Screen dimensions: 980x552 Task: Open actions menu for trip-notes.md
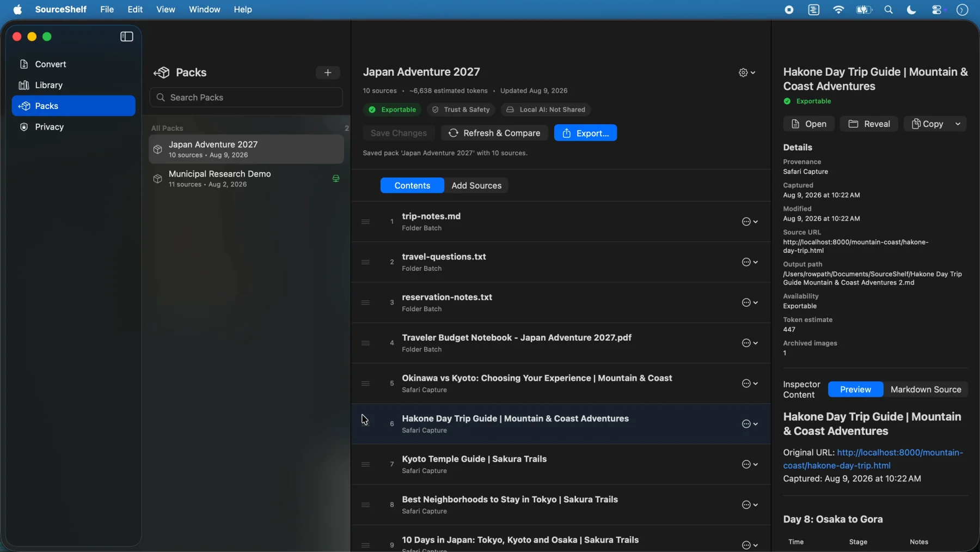coord(750,222)
